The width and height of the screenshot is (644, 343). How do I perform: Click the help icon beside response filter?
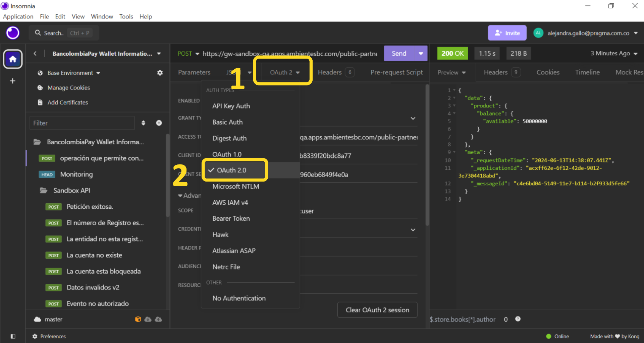[x=518, y=319]
